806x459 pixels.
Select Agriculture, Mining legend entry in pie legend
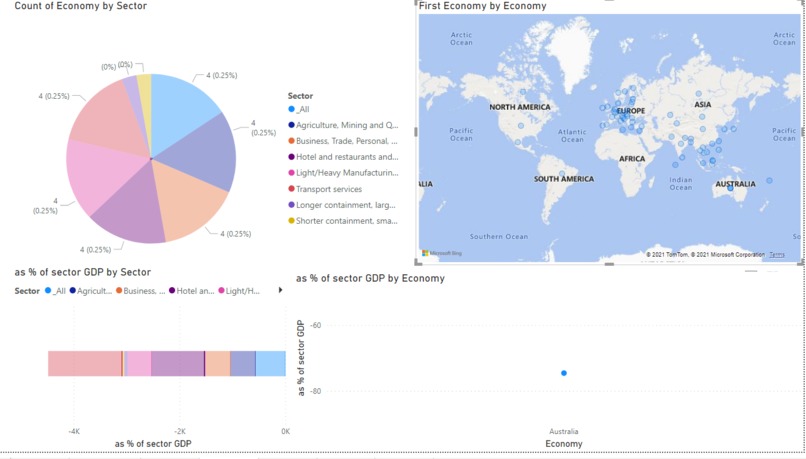point(343,125)
